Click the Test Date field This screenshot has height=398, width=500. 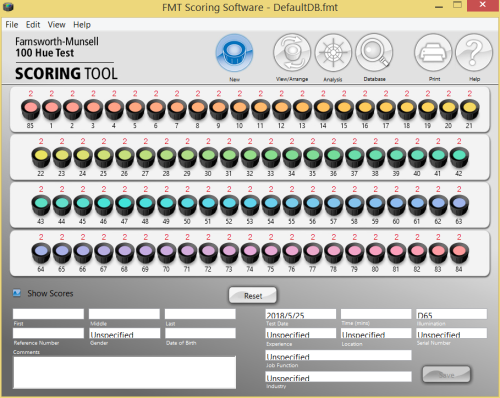(x=301, y=314)
